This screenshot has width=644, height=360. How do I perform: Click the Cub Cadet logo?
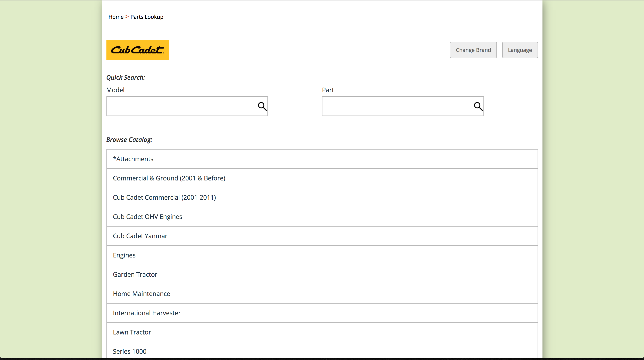[x=138, y=50]
